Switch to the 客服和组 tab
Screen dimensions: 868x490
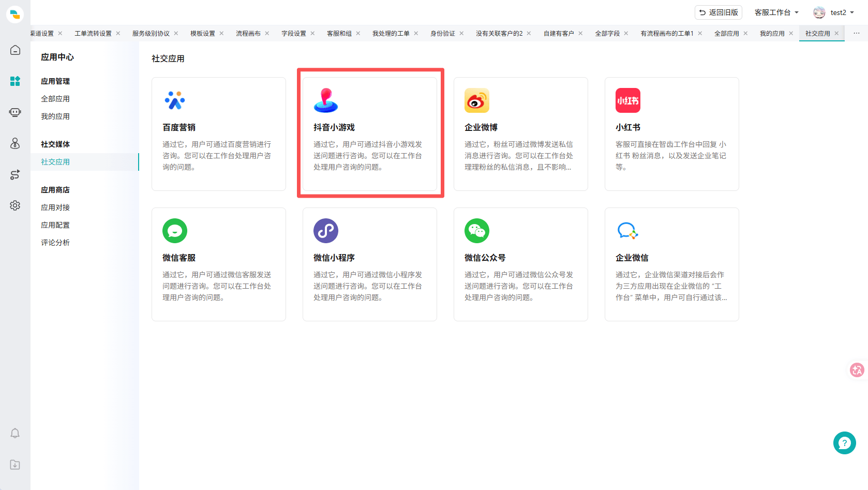[x=339, y=33]
